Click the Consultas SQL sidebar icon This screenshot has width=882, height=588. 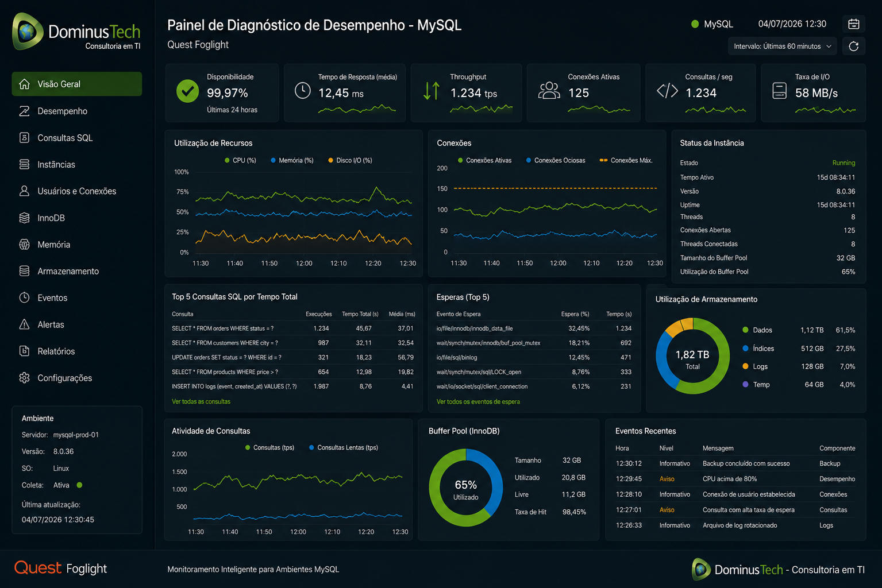pyautogui.click(x=24, y=138)
